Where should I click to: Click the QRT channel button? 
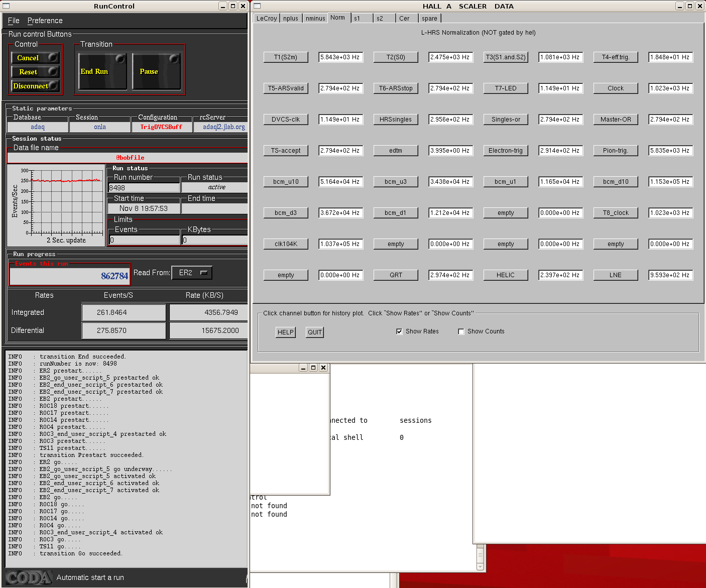point(396,275)
